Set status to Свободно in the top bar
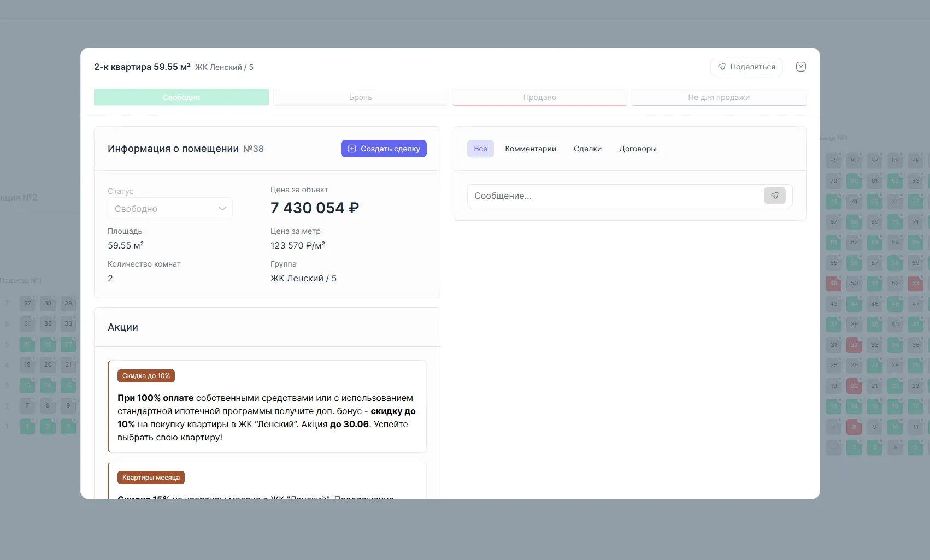This screenshot has height=560, width=930. [181, 97]
